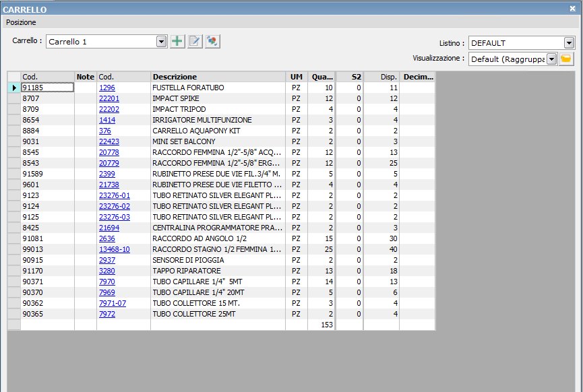Image resolution: width=583 pixels, height=392 pixels.
Task: Open product link 20779
Action: click(x=109, y=163)
